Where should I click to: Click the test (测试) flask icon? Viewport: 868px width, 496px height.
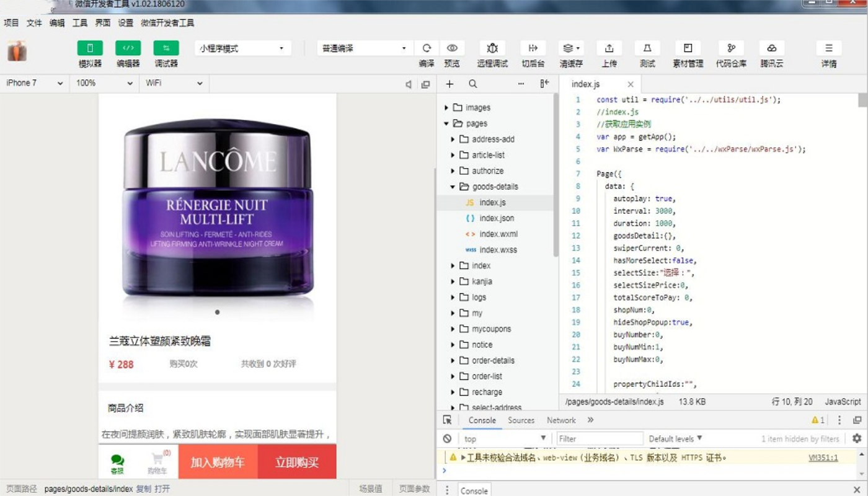coord(647,48)
